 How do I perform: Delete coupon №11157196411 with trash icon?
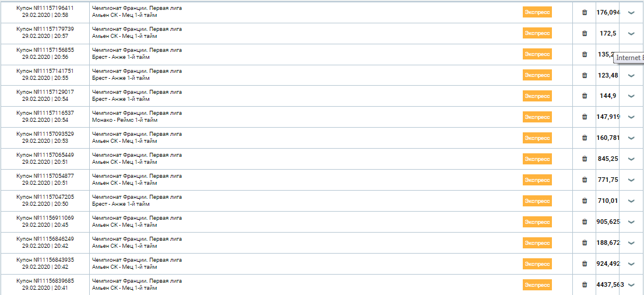585,12
